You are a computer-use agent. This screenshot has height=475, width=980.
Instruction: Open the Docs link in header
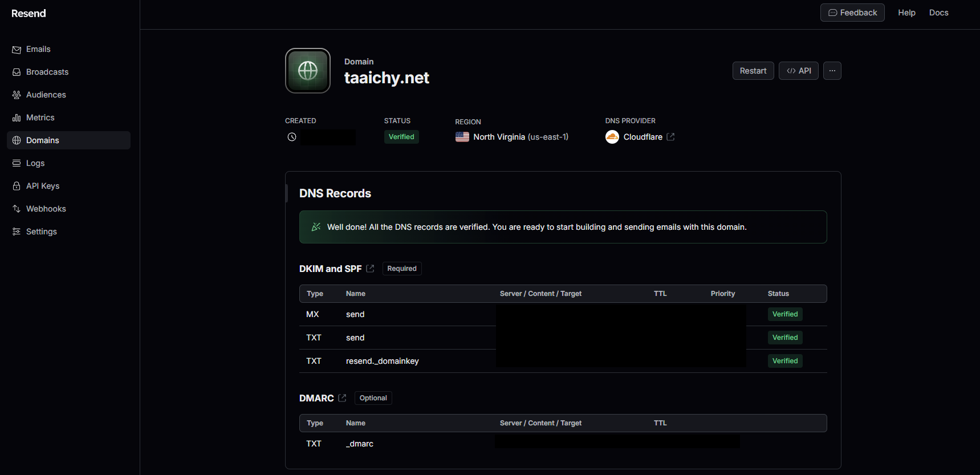point(938,13)
